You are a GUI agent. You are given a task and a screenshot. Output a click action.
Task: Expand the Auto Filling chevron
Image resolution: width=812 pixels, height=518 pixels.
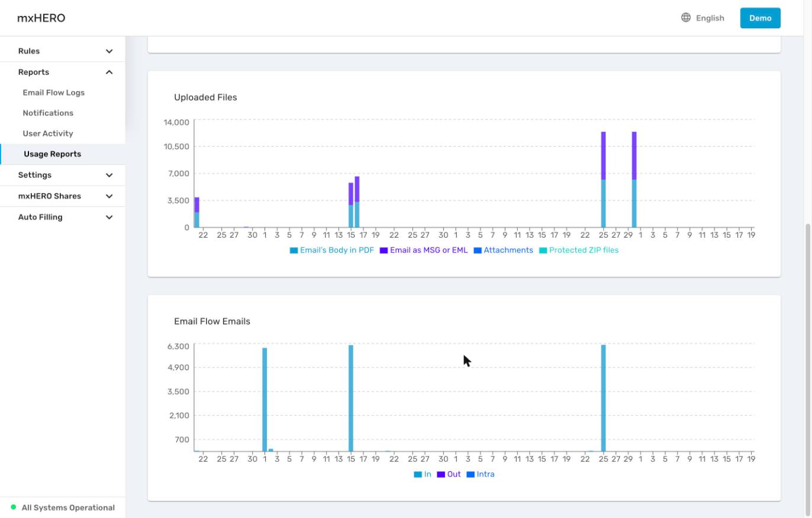pos(109,217)
